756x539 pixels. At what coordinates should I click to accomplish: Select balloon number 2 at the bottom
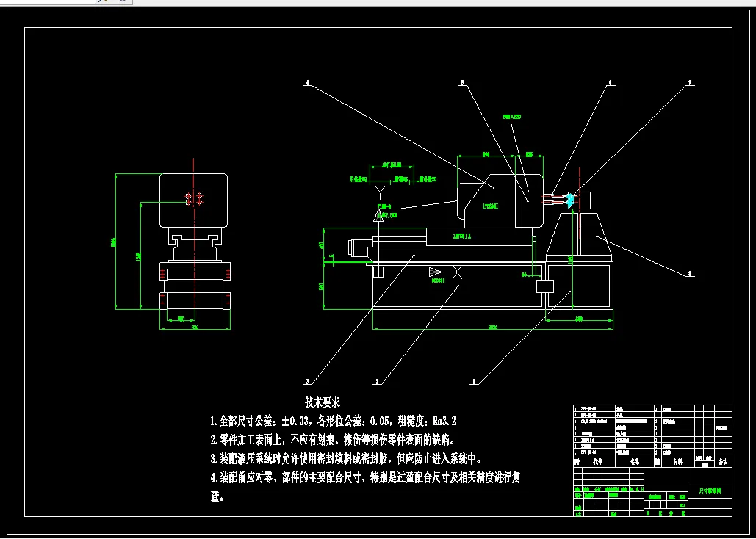pyautogui.click(x=377, y=382)
